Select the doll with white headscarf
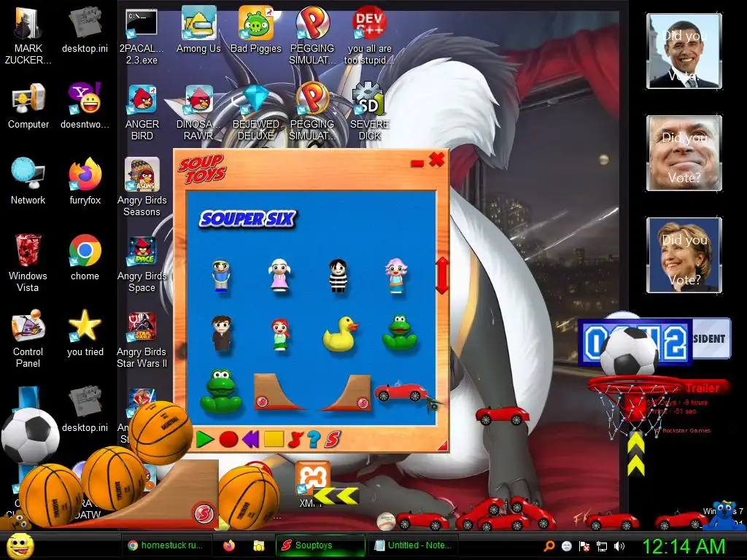The image size is (747, 560). point(279,276)
